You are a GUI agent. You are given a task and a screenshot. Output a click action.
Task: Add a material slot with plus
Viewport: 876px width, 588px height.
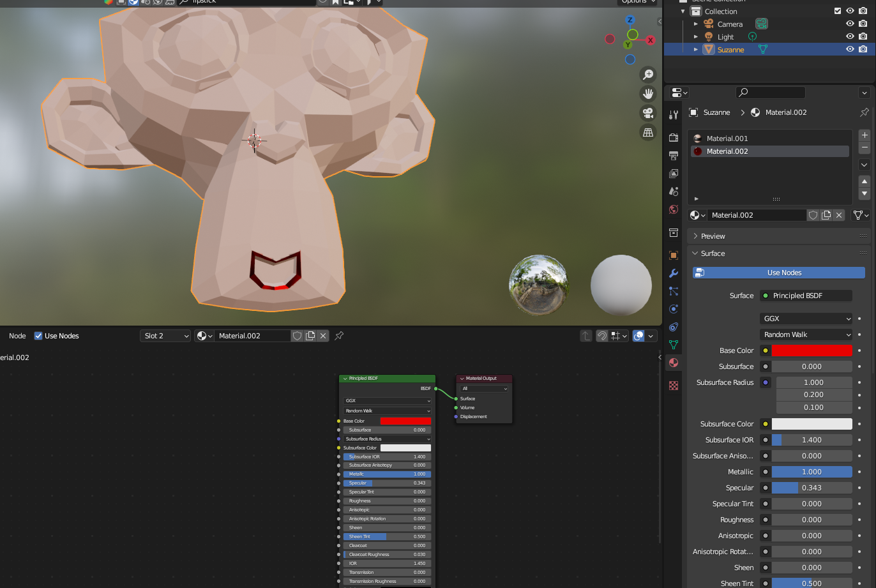point(865,135)
